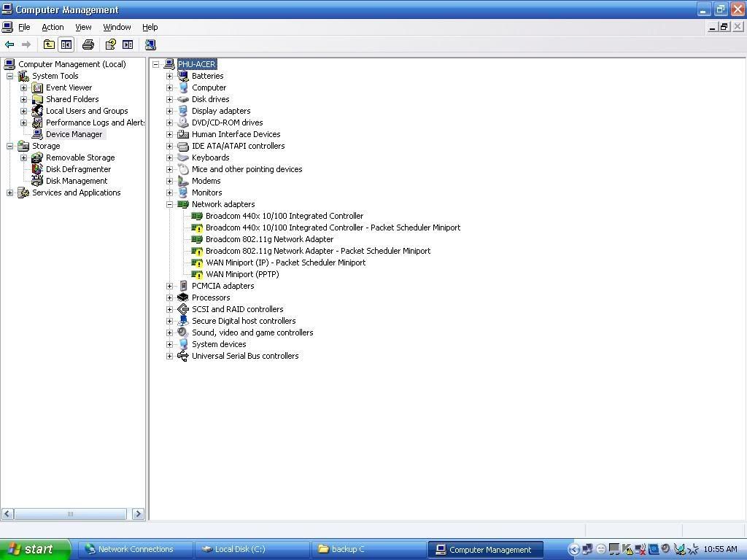Expand the Secure Digital host controllers category

pos(169,321)
